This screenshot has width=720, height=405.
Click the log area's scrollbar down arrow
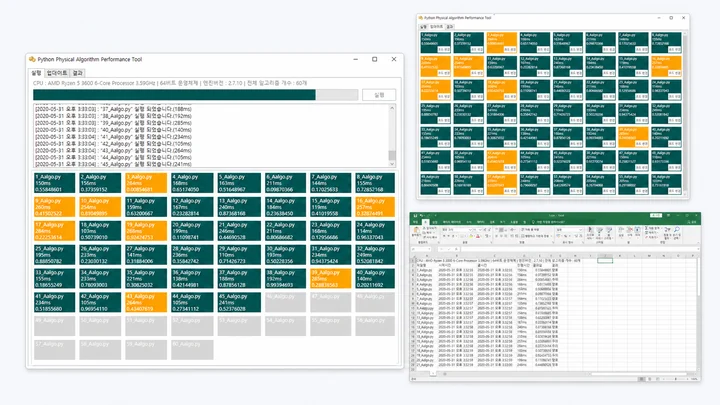point(392,163)
